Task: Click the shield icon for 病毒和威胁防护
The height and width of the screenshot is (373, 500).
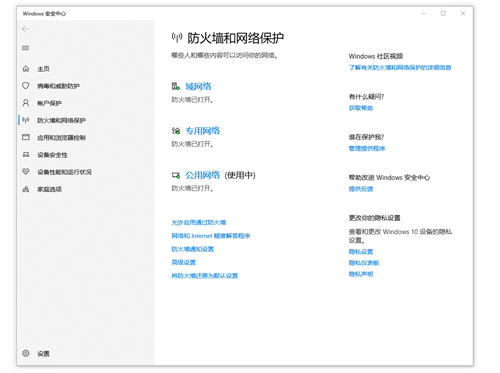Action: [26, 86]
